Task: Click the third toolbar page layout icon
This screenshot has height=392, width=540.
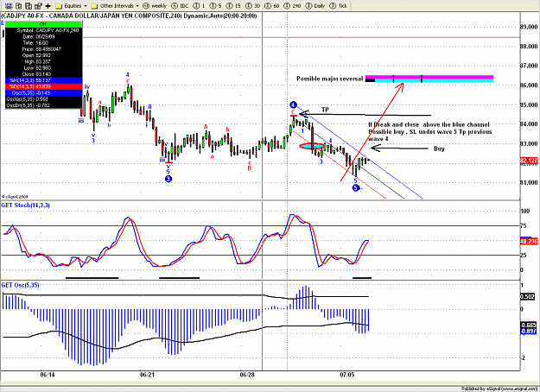Action: click(x=29, y=6)
